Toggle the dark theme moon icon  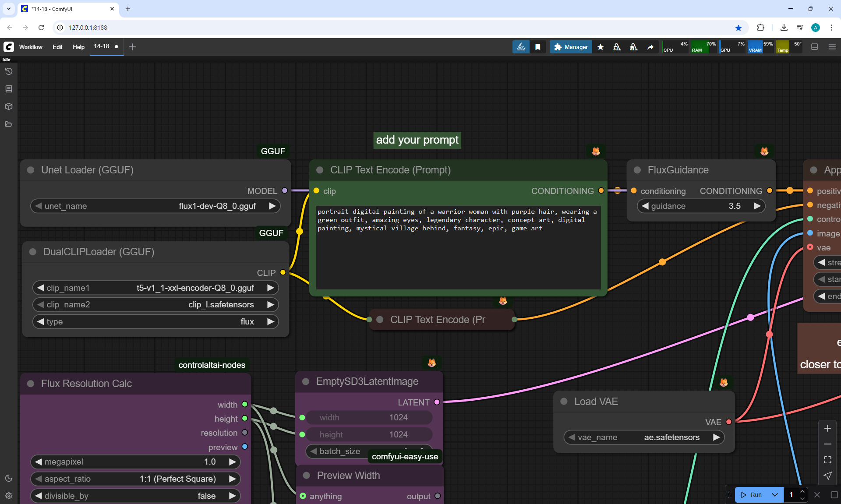pos(9,478)
